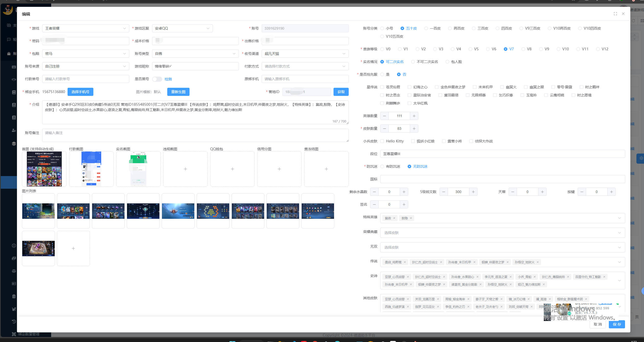Click the 获取 button beside 营地ID

341,92
